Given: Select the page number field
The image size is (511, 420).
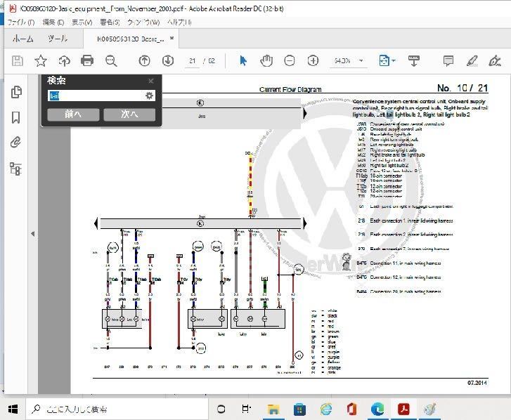Looking at the screenshot, I should coord(193,61).
